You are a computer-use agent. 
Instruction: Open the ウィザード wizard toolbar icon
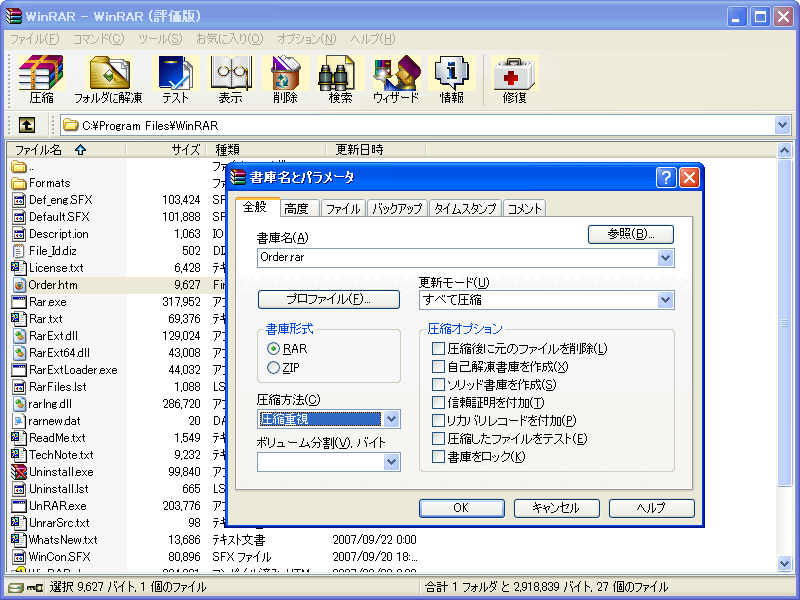click(x=396, y=80)
